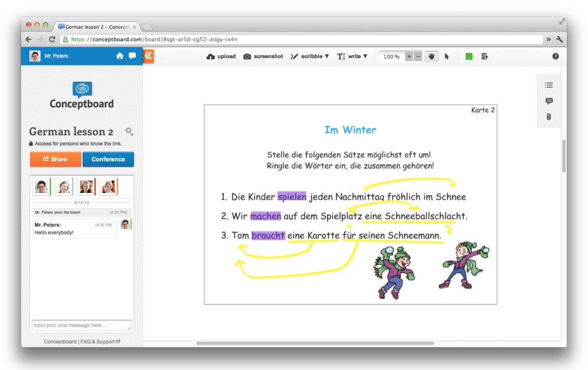Open a new browser tab

tap(147, 27)
